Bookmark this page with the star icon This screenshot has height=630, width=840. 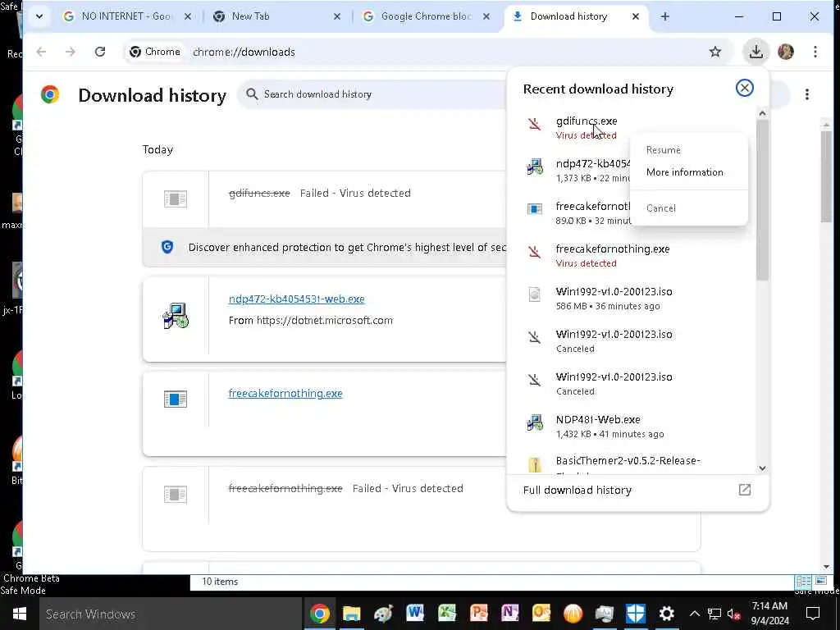coord(715,52)
